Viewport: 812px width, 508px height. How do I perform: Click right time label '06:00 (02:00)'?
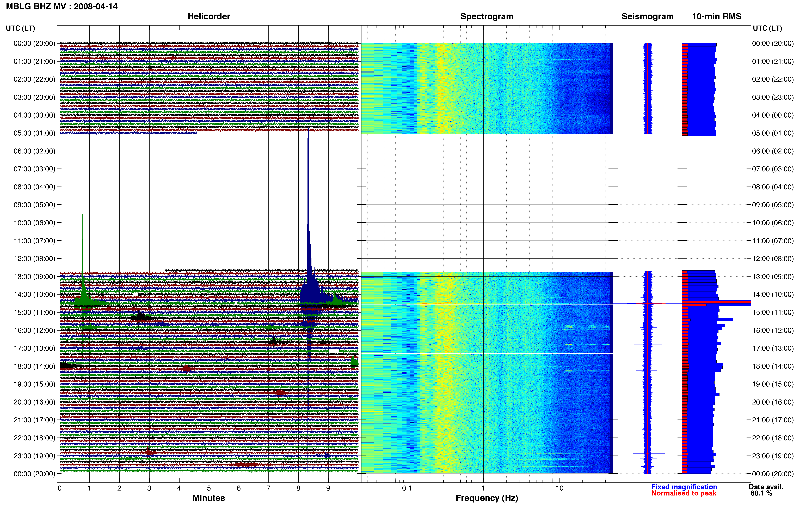(x=773, y=151)
